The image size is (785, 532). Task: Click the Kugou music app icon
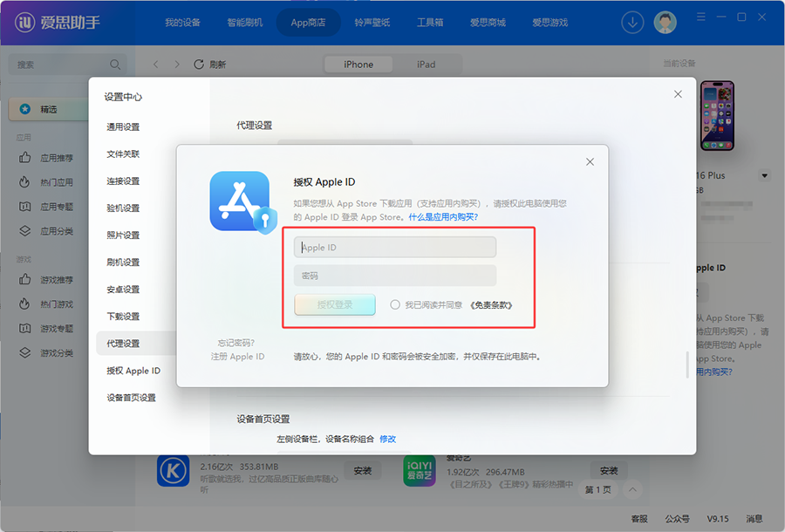[x=174, y=470]
